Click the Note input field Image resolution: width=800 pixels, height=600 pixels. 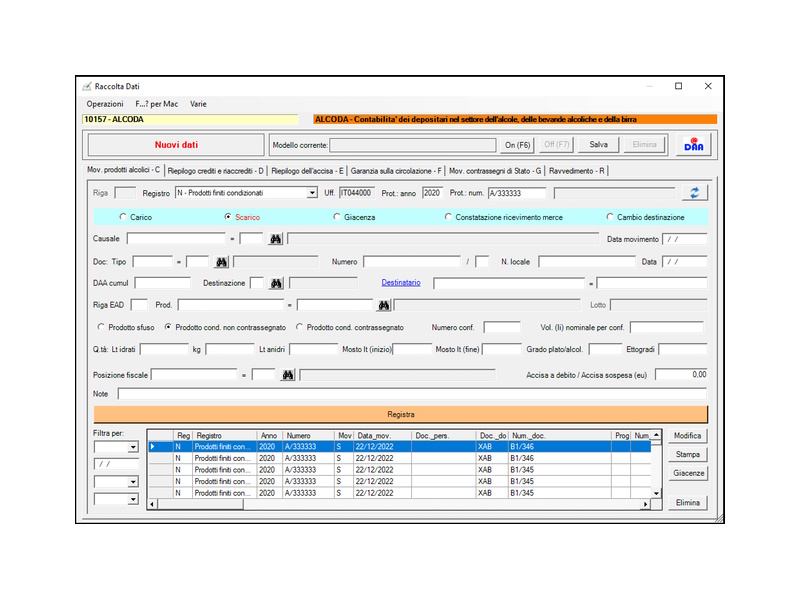pos(412,394)
